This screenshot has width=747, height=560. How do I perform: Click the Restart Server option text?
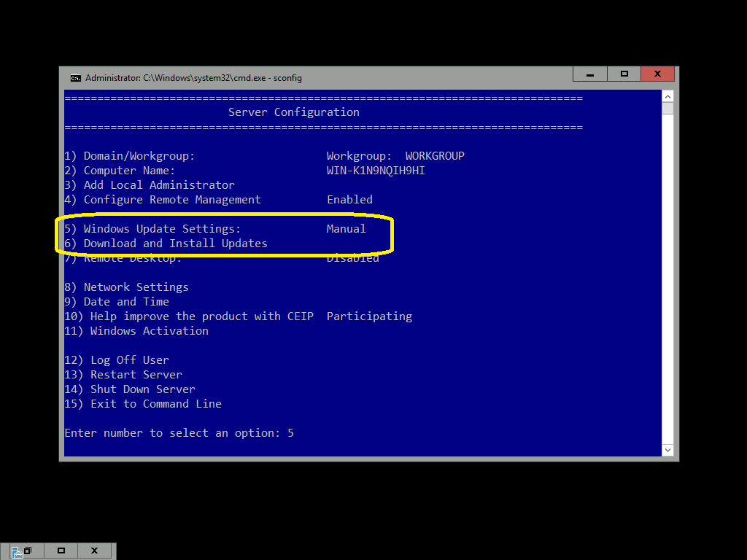click(136, 375)
